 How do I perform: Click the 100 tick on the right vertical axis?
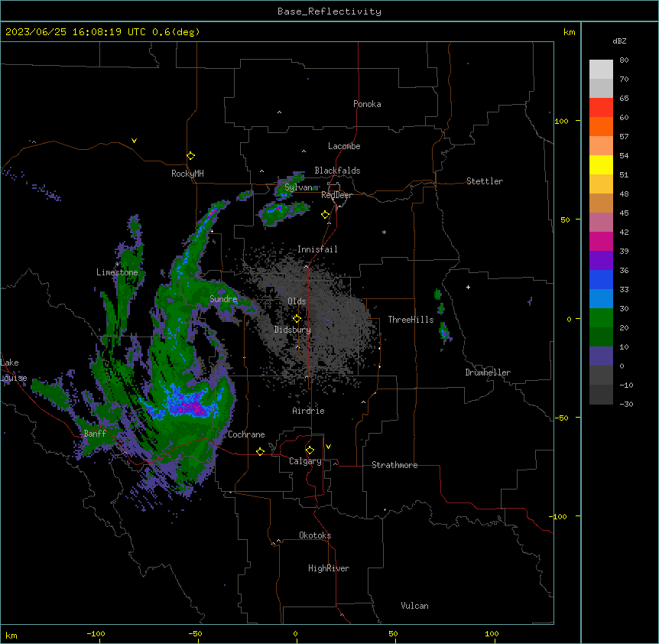point(561,121)
